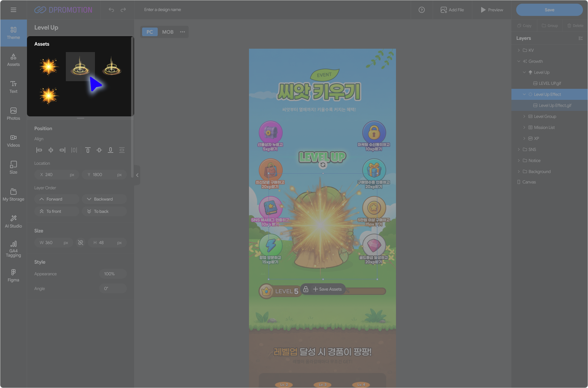Align selection to right edge
This screenshot has height=388, width=588.
click(62, 150)
